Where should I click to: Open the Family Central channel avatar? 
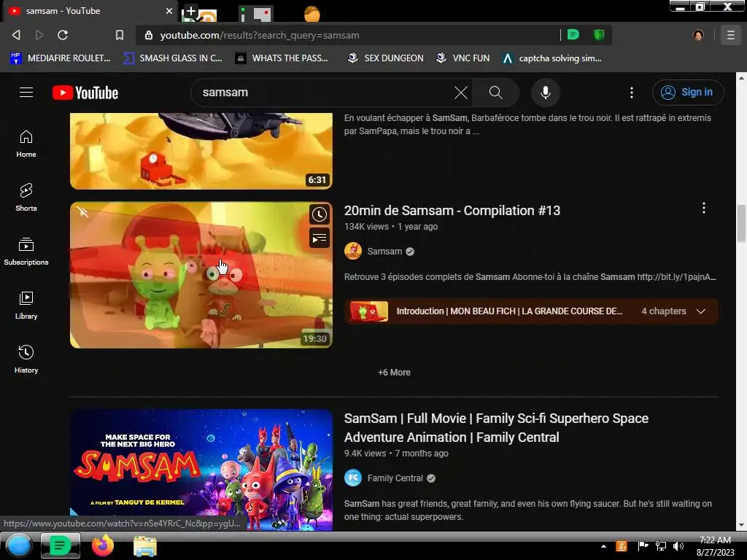pyautogui.click(x=353, y=478)
